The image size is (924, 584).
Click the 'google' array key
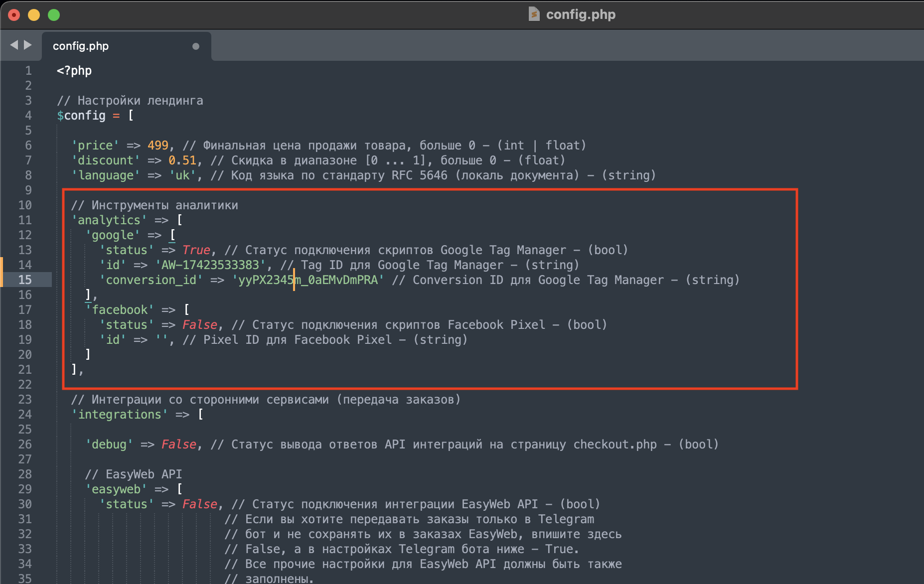[x=113, y=235]
